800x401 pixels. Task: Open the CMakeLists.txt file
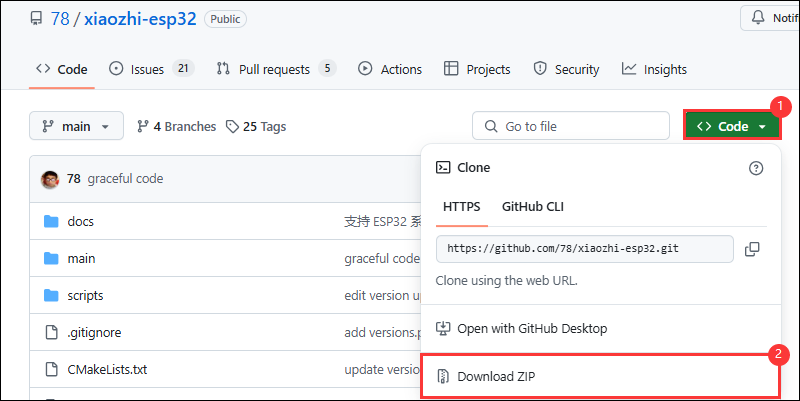coord(107,369)
